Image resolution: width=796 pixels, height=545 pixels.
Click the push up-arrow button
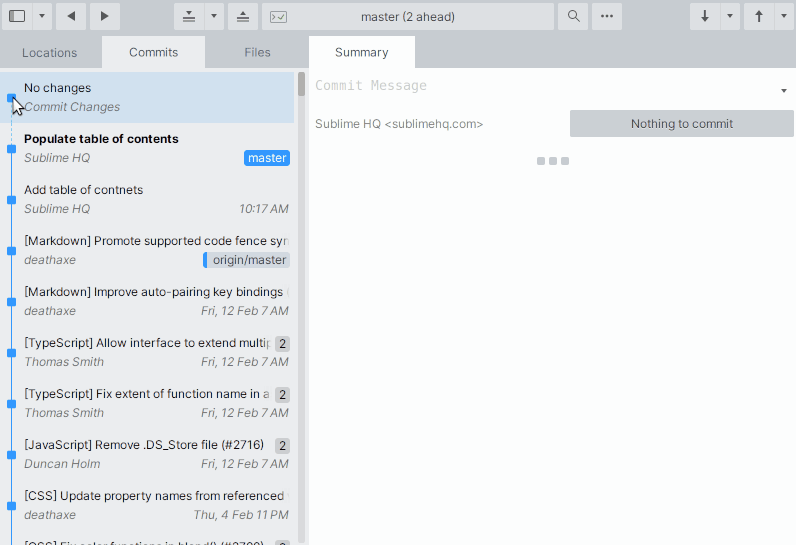(x=758, y=16)
